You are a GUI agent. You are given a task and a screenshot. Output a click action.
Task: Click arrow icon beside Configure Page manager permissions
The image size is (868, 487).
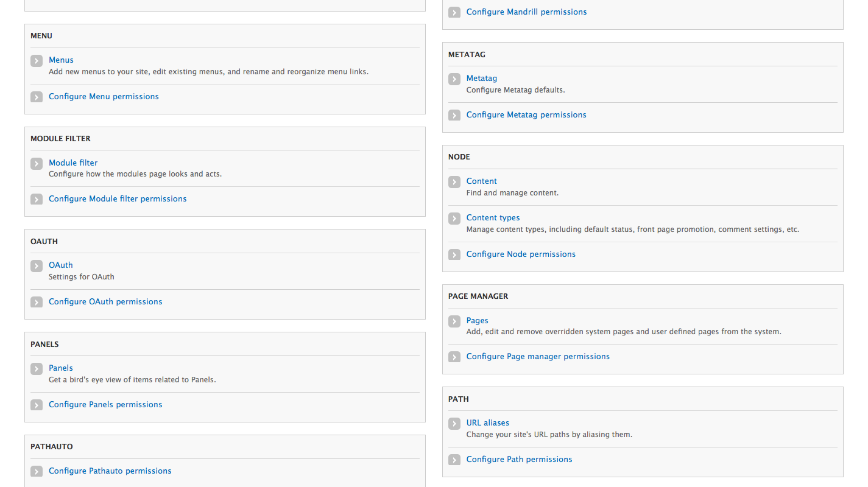tap(454, 357)
